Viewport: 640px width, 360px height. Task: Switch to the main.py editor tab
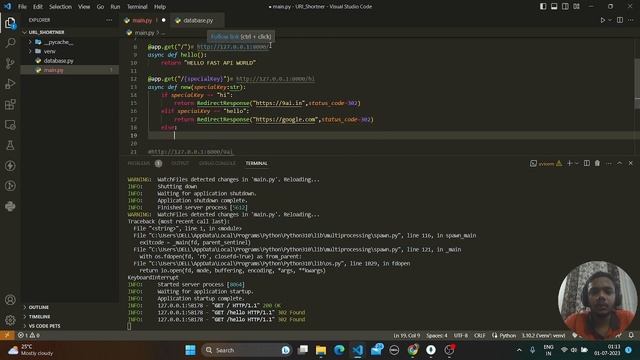click(x=144, y=20)
